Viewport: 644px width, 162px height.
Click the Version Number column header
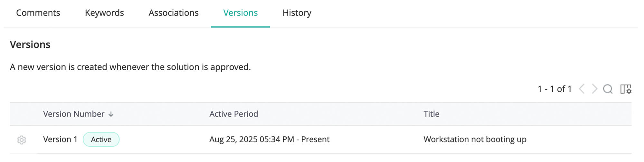point(74,114)
